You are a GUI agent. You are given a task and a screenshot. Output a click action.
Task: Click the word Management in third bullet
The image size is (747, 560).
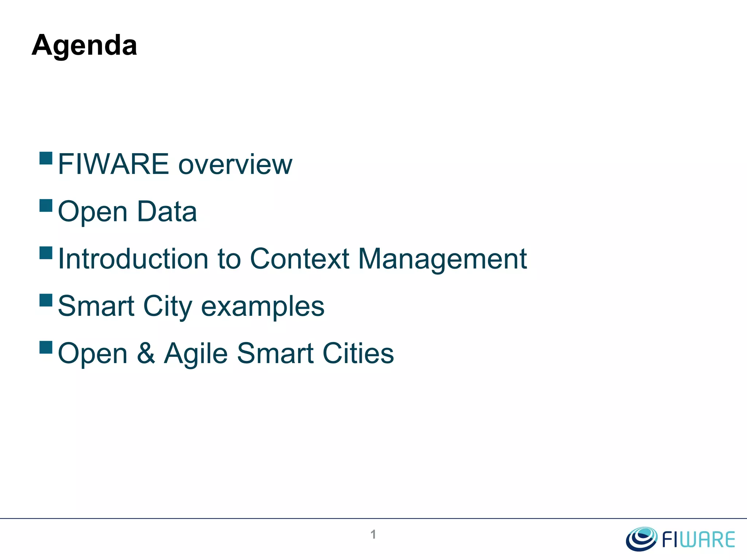click(x=442, y=260)
